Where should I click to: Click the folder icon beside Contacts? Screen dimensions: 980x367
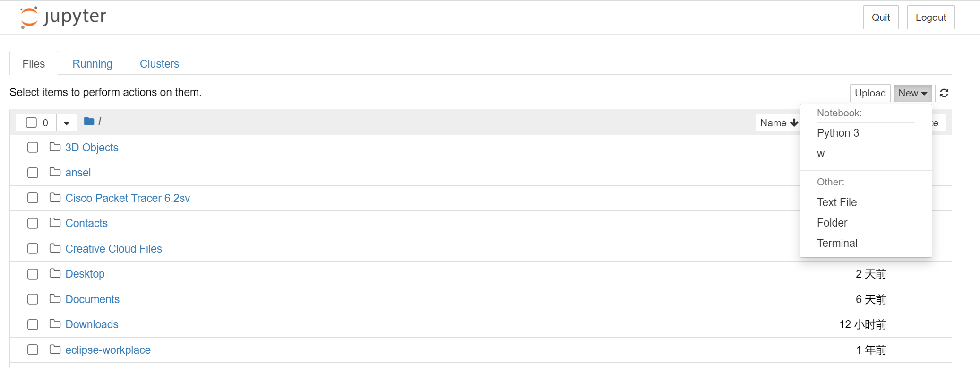[x=54, y=223]
